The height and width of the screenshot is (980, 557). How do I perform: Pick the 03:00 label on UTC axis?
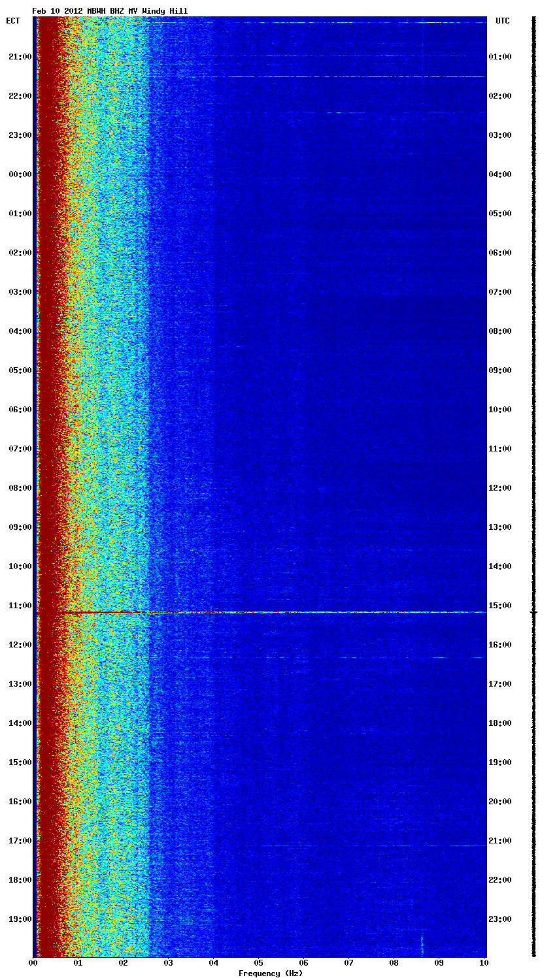(x=500, y=135)
